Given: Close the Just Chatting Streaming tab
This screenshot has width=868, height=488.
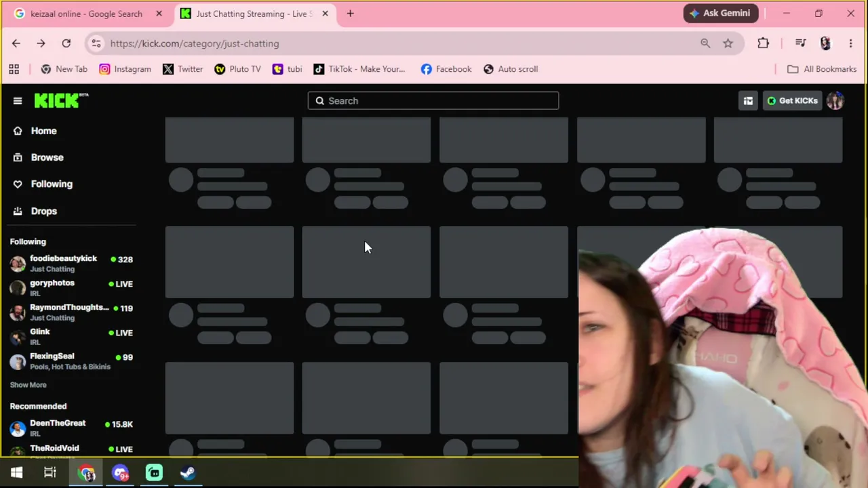Looking at the screenshot, I should 325,14.
